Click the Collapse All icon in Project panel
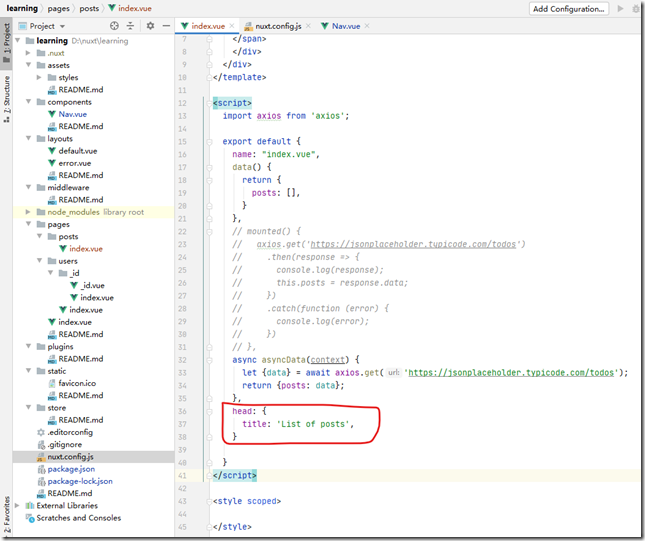 pyautogui.click(x=130, y=26)
